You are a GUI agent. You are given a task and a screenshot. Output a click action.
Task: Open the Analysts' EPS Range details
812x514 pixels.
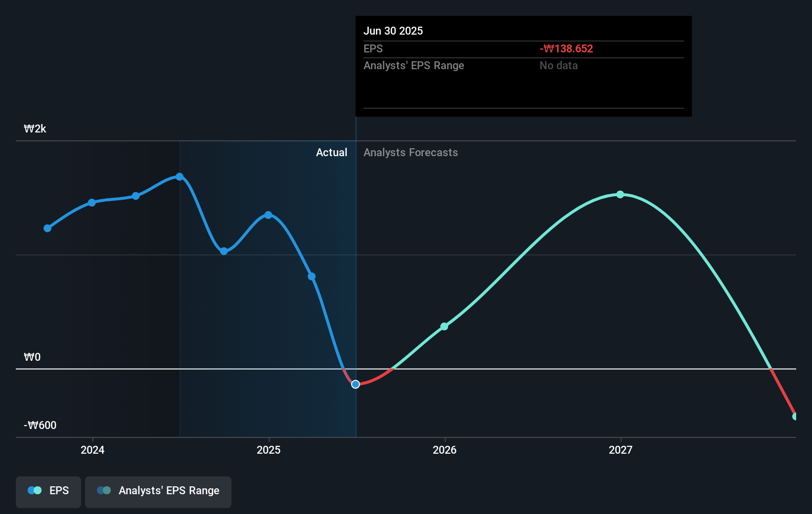pyautogui.click(x=414, y=65)
